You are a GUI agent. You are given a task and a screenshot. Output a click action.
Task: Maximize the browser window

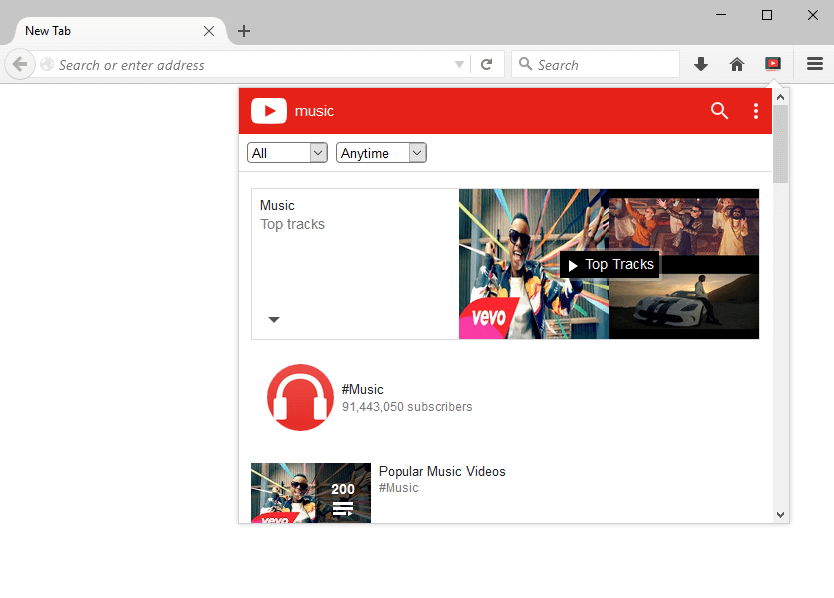tap(767, 15)
